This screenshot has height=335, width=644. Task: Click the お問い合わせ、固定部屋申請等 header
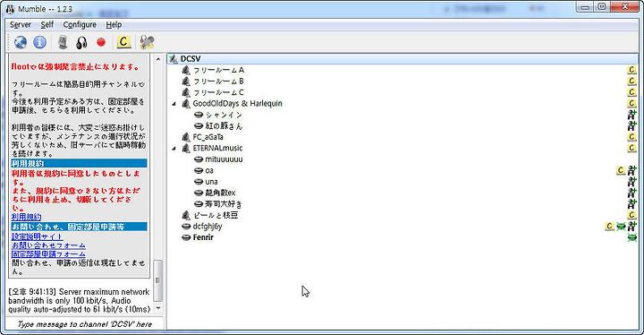(79, 227)
